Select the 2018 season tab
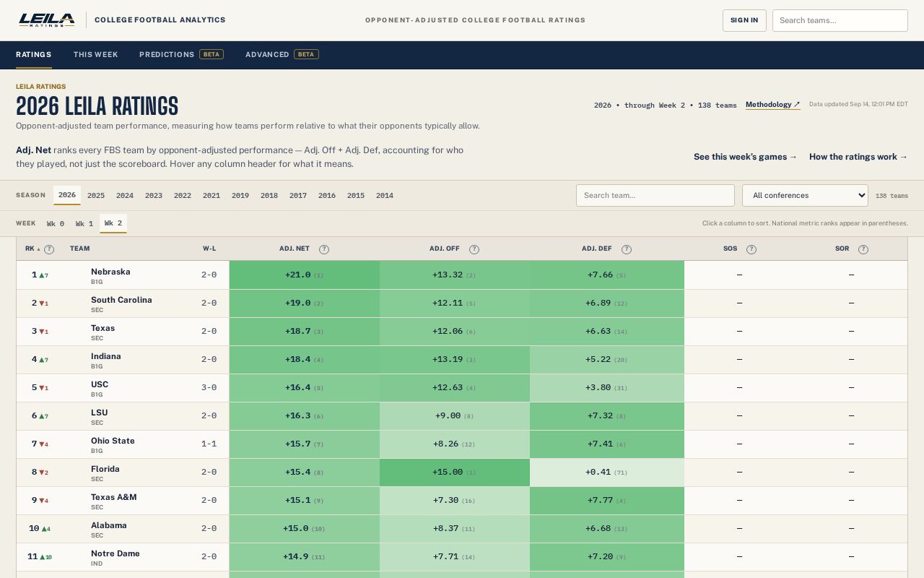The width and height of the screenshot is (924, 578). click(269, 196)
